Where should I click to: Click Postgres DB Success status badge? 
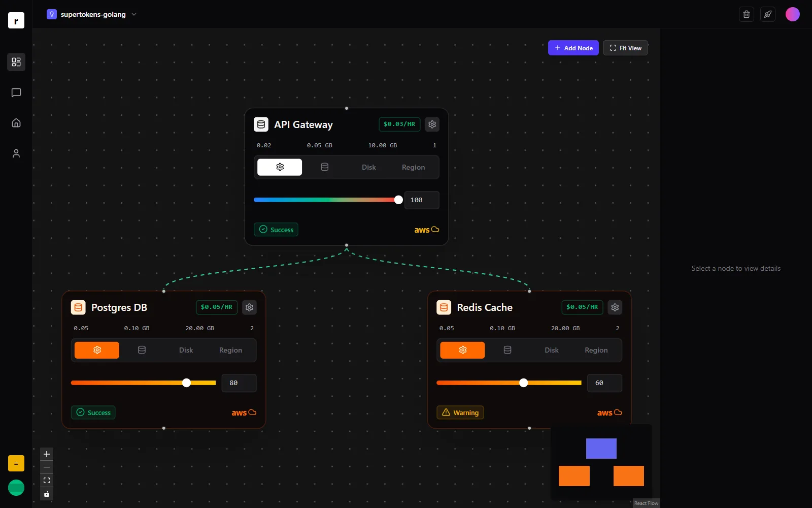[93, 412]
